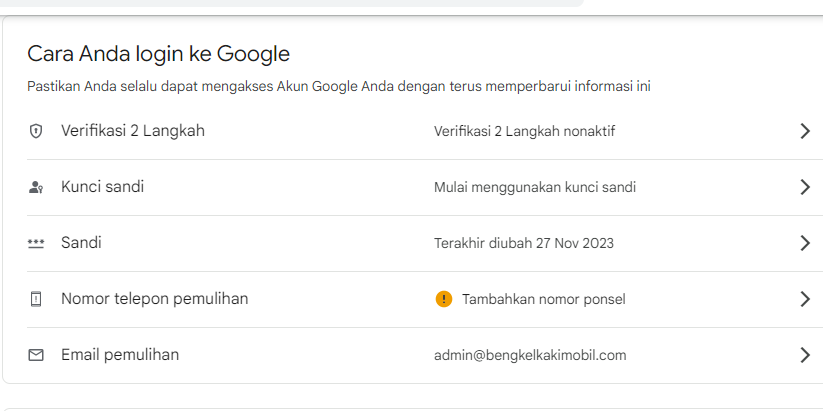Image resolution: width=823 pixels, height=411 pixels.
Task: Open the Verifikasi 2 Langkah setting
Action: click(x=133, y=131)
